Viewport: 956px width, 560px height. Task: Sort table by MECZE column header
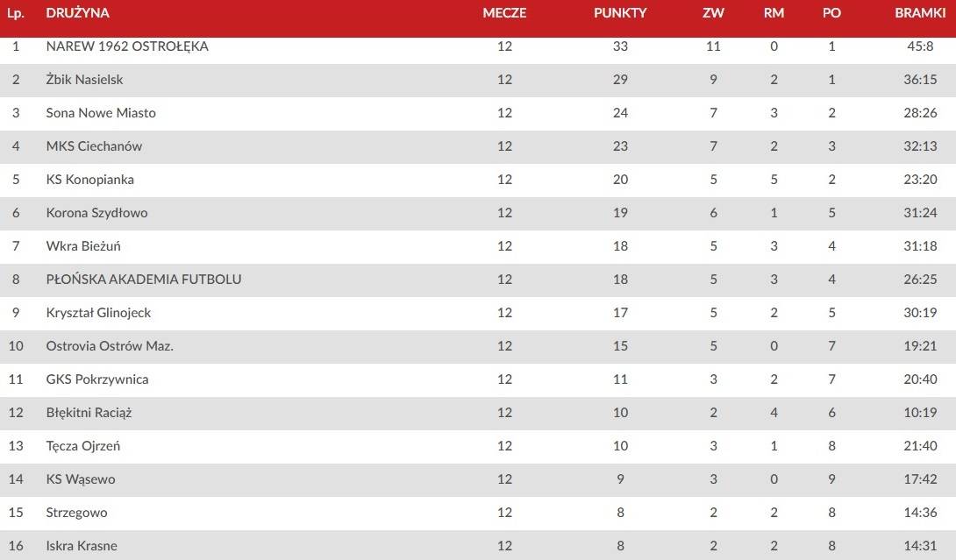click(504, 13)
